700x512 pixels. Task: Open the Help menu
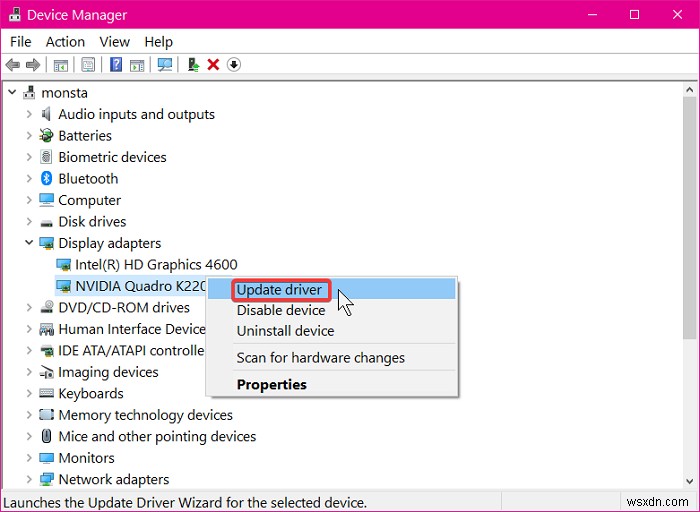tap(158, 42)
